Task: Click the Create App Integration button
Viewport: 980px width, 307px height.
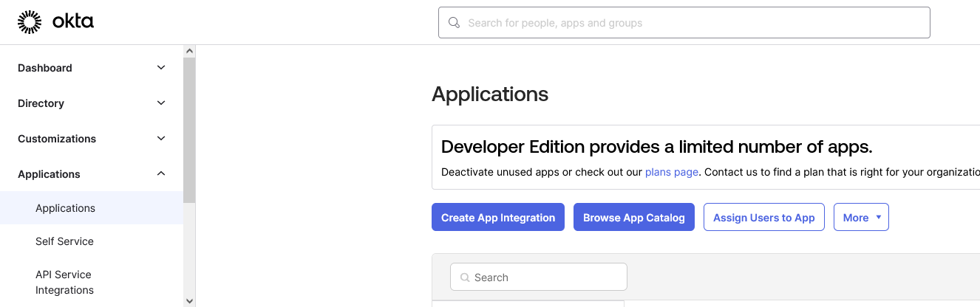Action: click(498, 218)
